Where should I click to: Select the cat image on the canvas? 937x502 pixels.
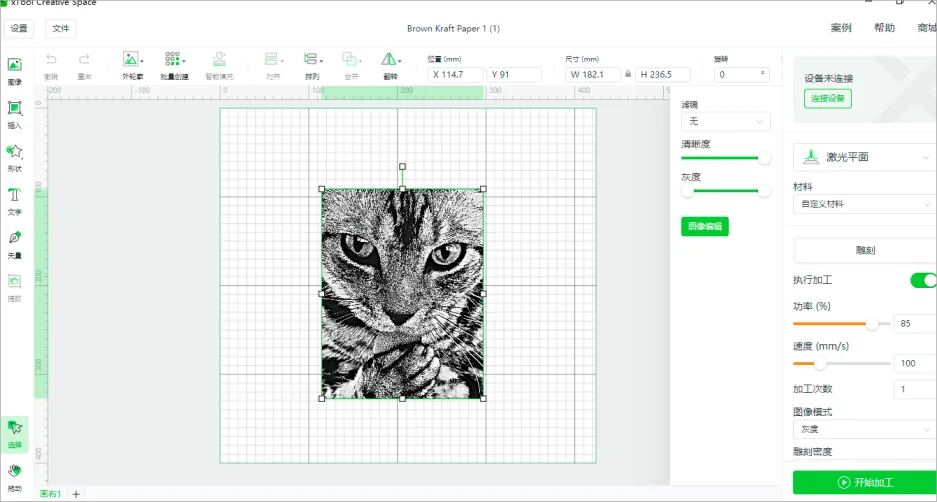tap(402, 293)
